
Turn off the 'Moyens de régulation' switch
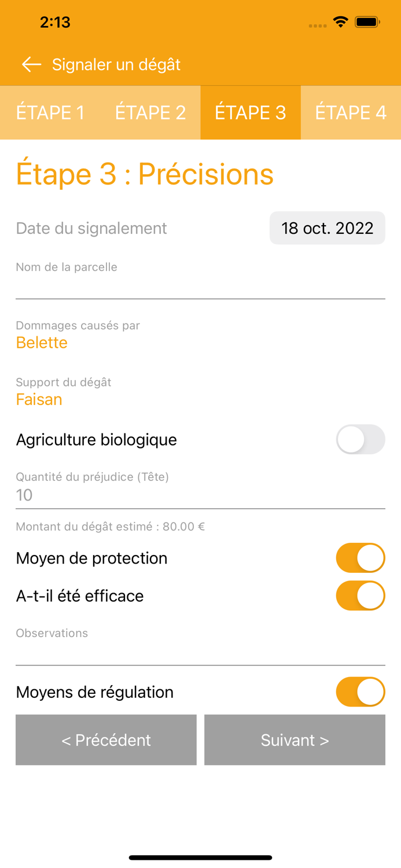pos(360,692)
